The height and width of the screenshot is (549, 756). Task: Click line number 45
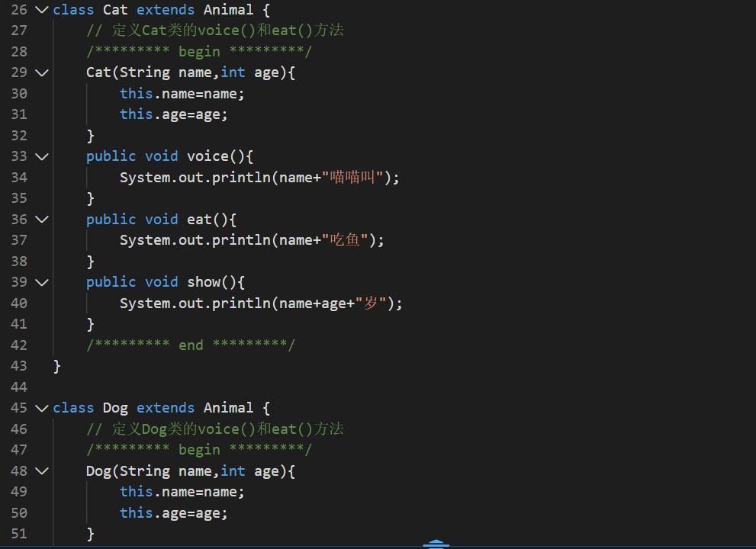(18, 408)
